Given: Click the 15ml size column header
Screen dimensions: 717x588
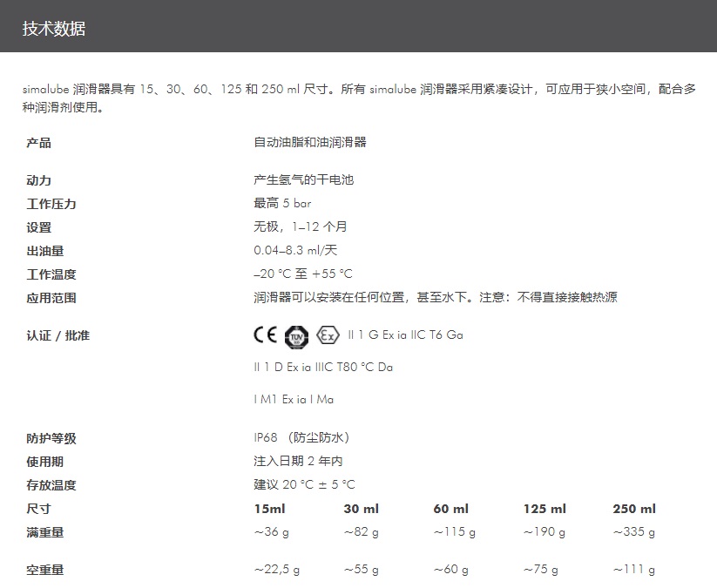Looking at the screenshot, I should (270, 509).
